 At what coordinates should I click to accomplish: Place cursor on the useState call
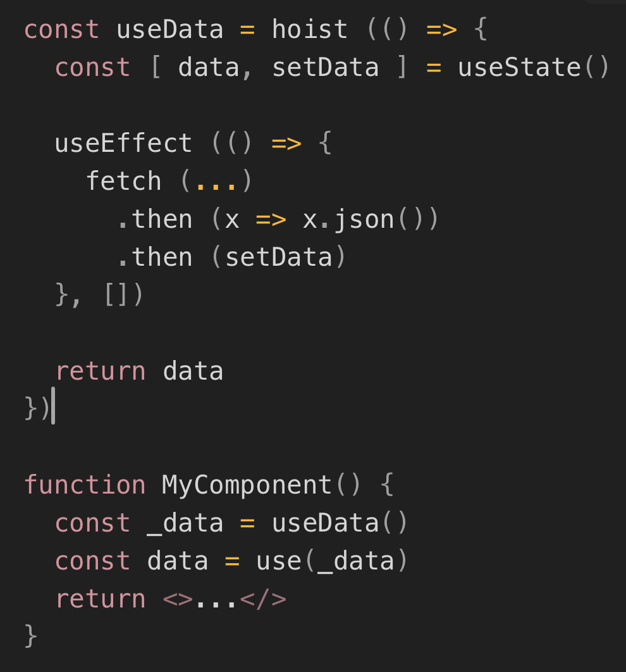tap(519, 68)
